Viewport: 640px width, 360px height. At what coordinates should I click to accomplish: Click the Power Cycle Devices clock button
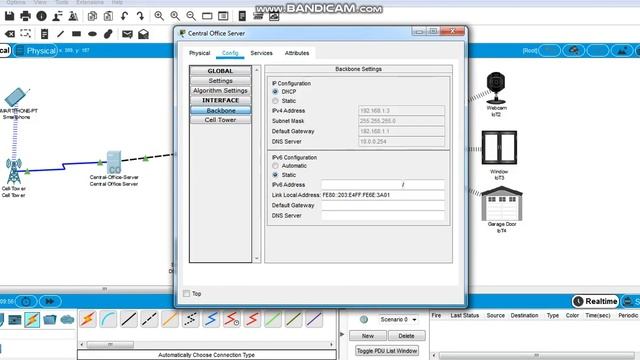[x=26, y=302]
